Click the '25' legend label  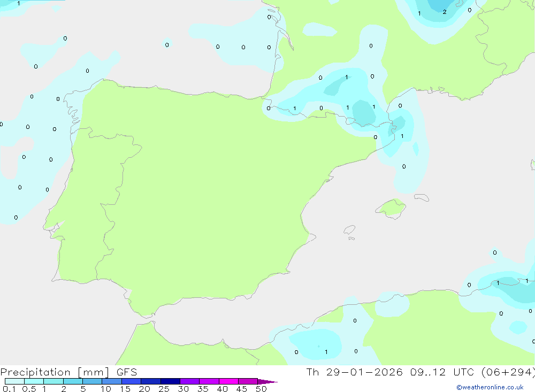(164, 389)
